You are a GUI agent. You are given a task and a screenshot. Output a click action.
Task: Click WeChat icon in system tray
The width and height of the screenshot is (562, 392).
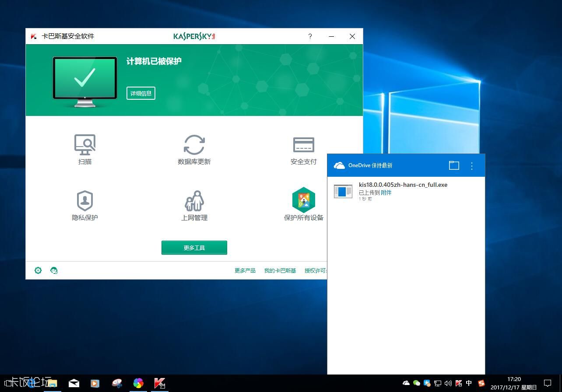(x=417, y=383)
